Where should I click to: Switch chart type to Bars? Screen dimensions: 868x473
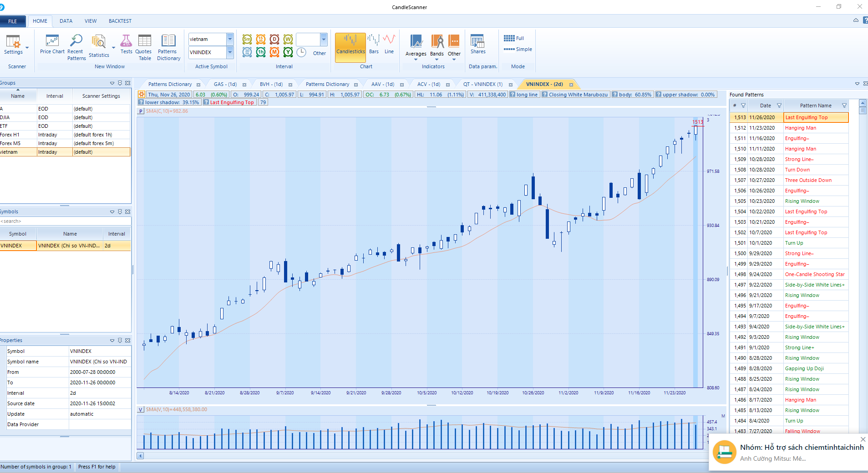pyautogui.click(x=374, y=45)
